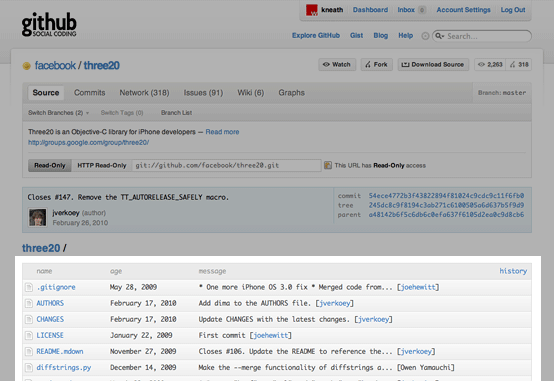The image size is (554, 381).
Task: View the 2,263 watchers count
Action: point(490,64)
